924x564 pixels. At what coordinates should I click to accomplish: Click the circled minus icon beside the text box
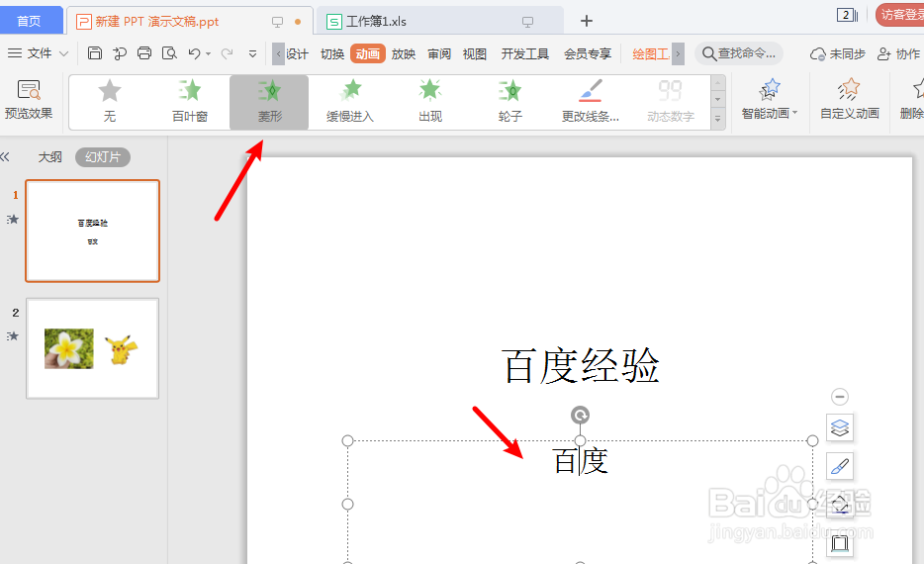pos(840,397)
